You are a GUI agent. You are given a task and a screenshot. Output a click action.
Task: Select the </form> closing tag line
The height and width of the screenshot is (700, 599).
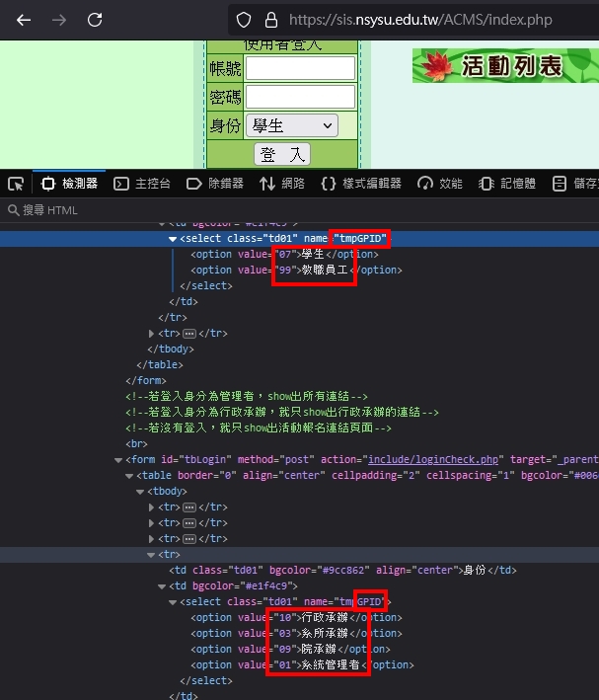146,380
